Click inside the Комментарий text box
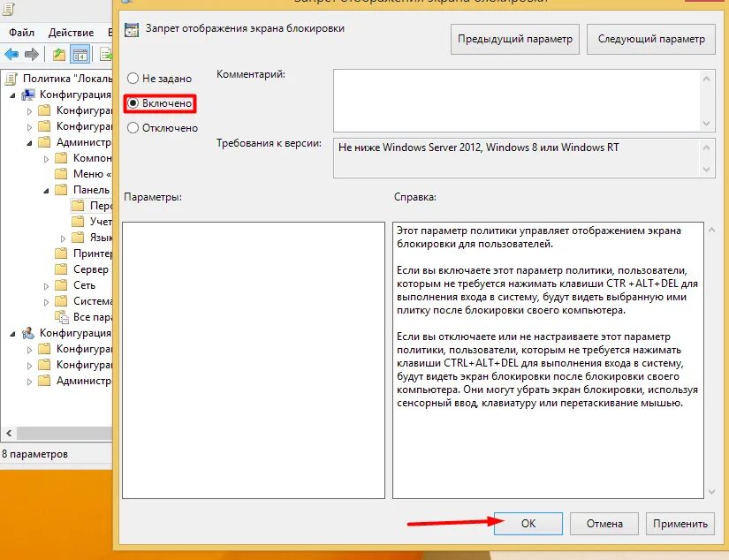Image resolution: width=729 pixels, height=560 pixels. click(516, 101)
